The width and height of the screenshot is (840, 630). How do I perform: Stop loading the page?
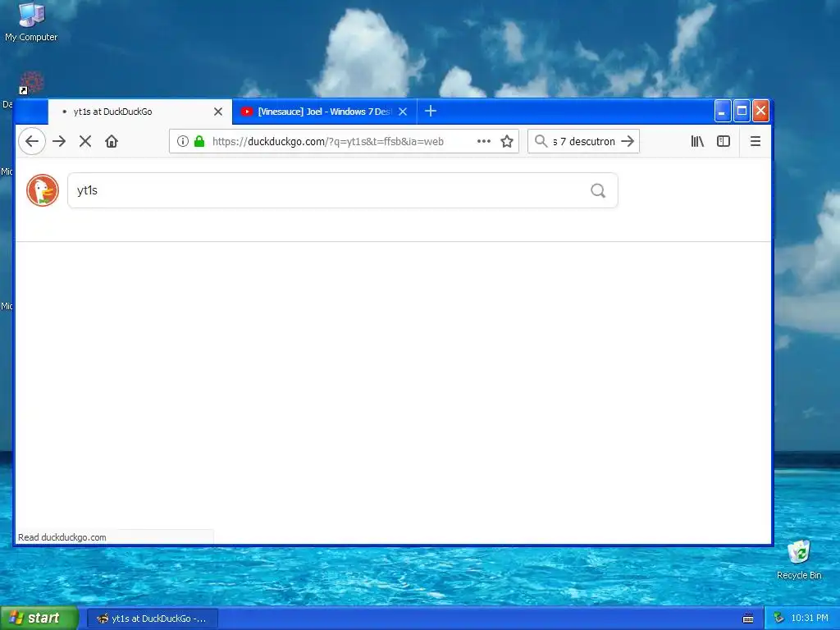(85, 141)
